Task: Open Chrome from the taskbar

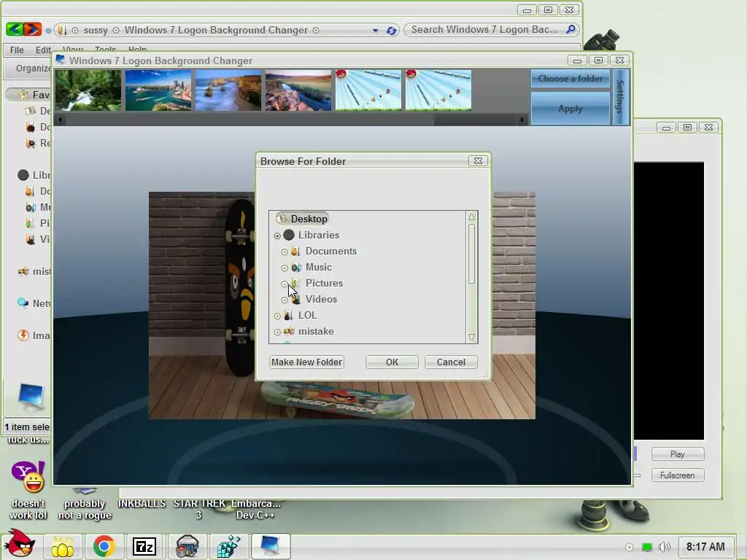Action: [x=104, y=546]
